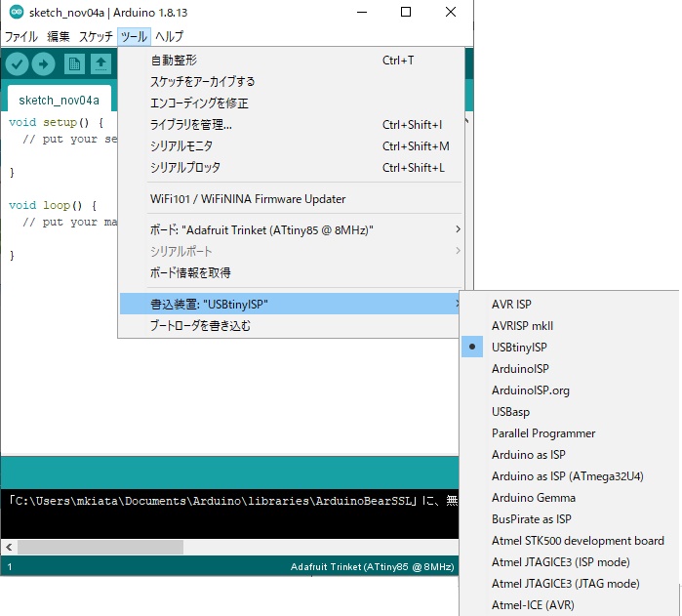The image size is (682, 616).
Task: Expand the ボード Adafruit Trinket submenu
Action: 291,229
